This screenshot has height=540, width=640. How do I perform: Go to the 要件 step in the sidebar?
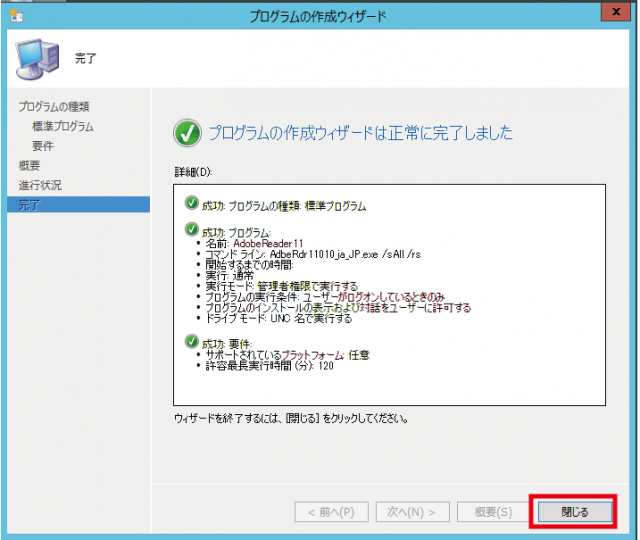43,146
